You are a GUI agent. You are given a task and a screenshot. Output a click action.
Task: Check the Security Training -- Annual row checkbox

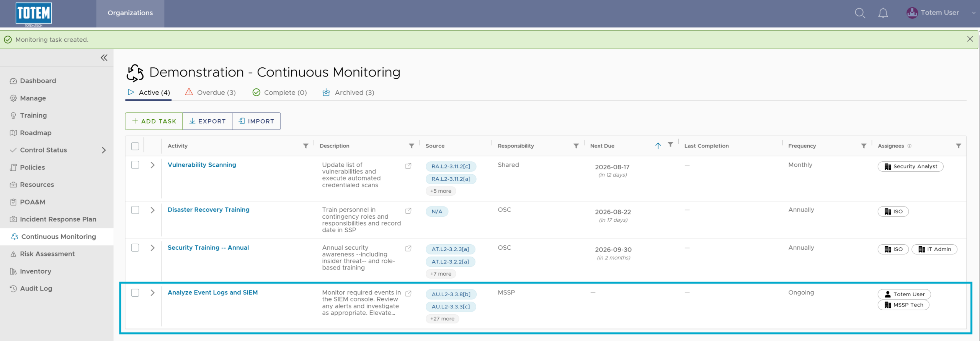click(x=135, y=248)
